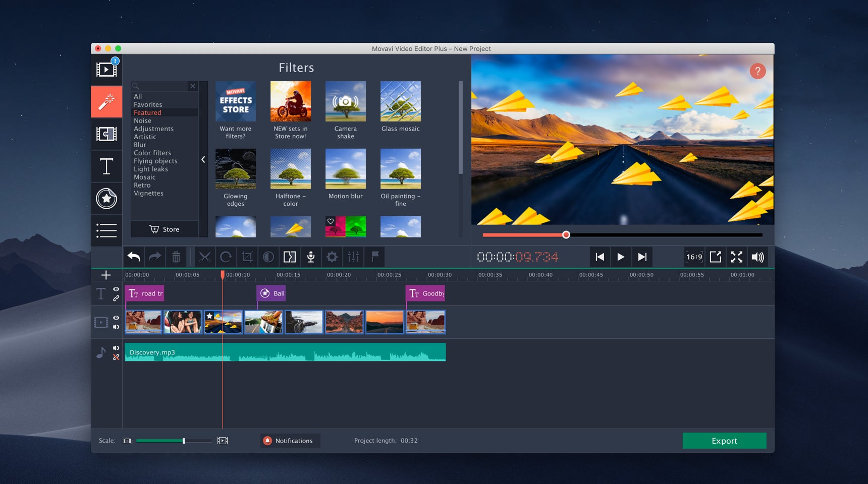Open the Transition wizard icon
The image size is (868, 484).
coord(290,257)
